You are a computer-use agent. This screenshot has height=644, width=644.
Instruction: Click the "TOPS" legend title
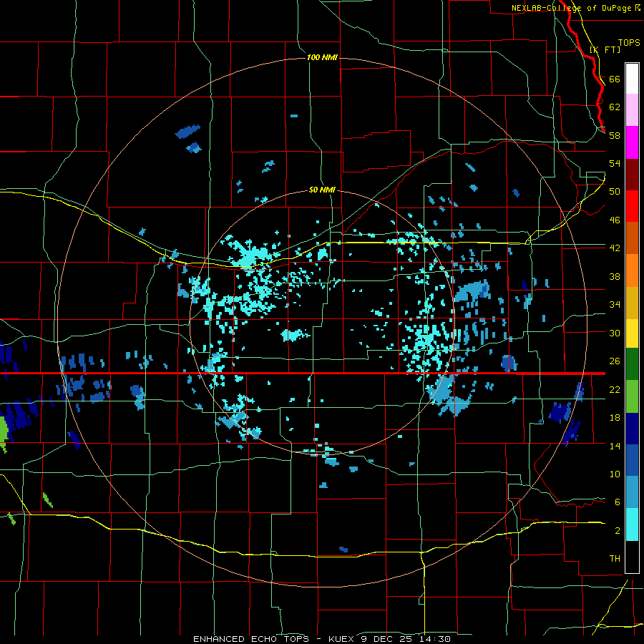[629, 42]
